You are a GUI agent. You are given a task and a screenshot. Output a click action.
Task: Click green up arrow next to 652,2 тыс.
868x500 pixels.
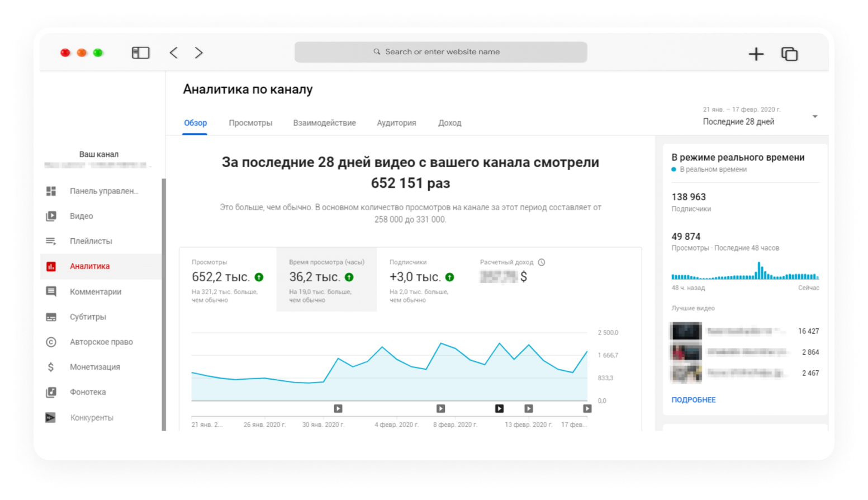click(x=259, y=277)
